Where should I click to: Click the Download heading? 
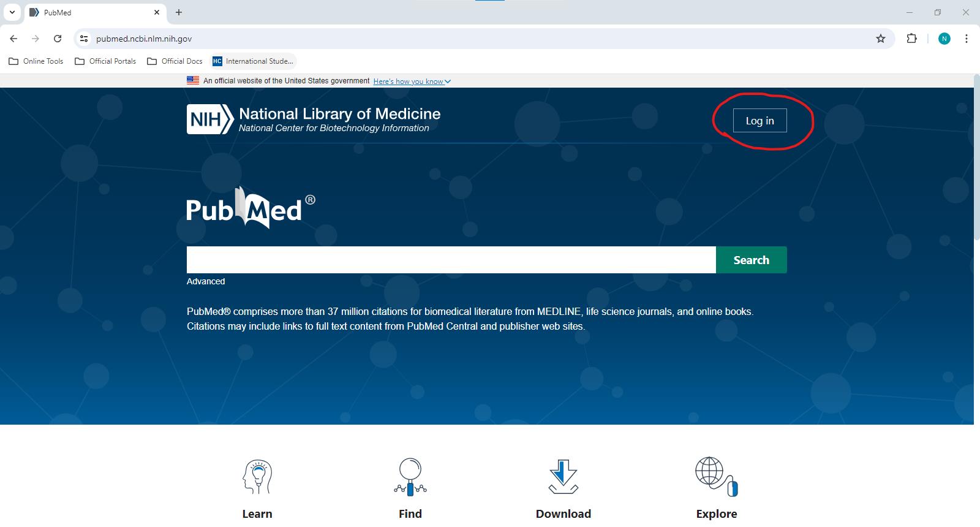563,514
